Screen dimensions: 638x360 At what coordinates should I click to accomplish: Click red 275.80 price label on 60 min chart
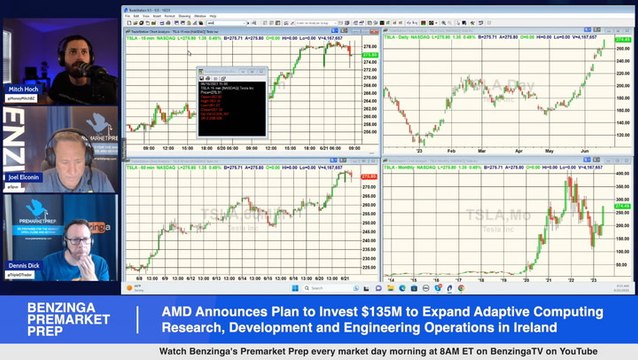pyautogui.click(x=369, y=177)
